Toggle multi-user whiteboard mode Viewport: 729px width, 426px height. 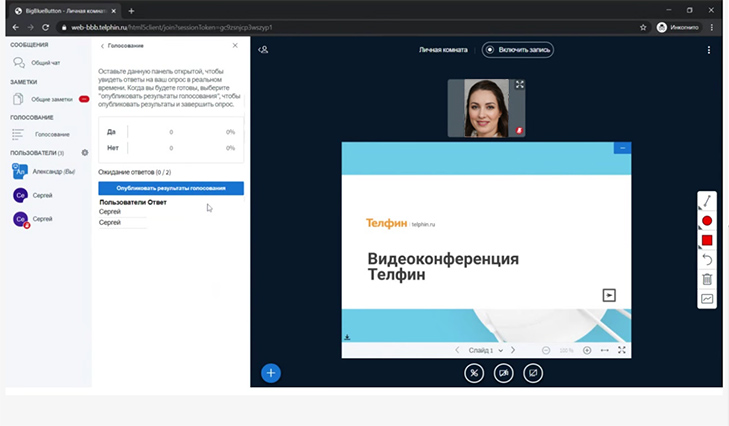[707, 299]
